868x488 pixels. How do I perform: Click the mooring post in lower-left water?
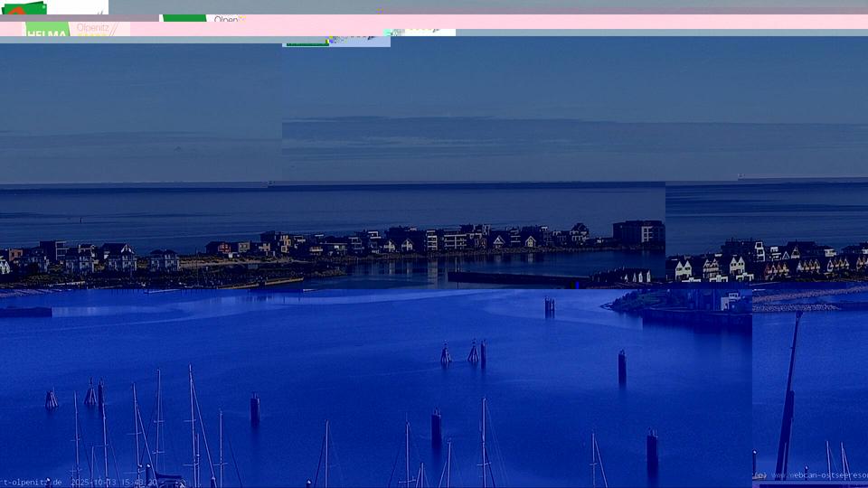255,408
